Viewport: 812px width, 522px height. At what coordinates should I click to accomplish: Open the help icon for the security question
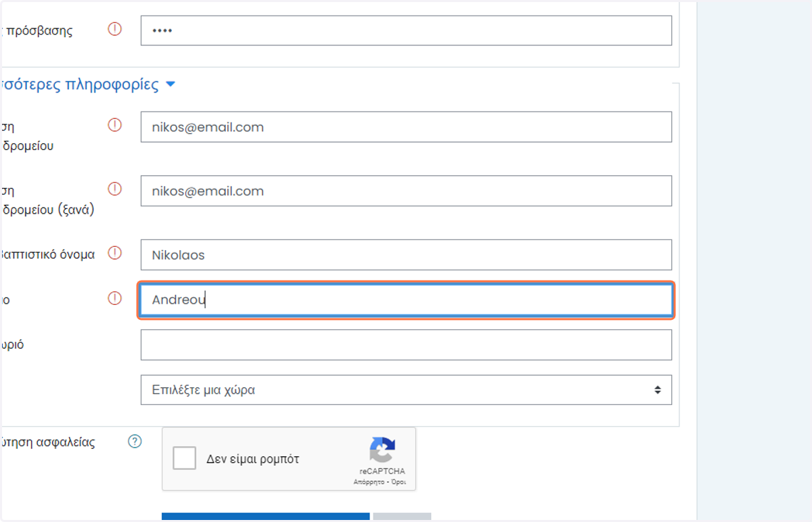pyautogui.click(x=135, y=442)
